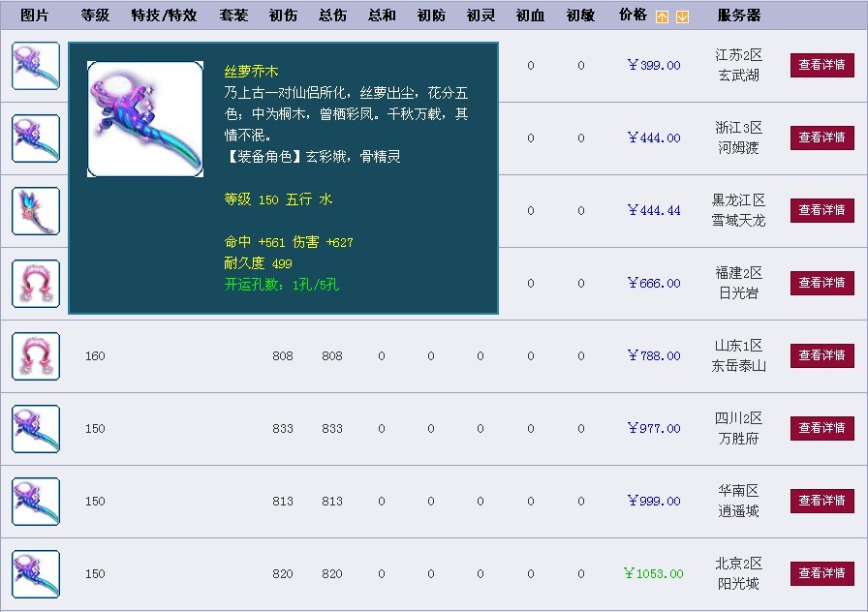Screen dimensions: 868x612
Task: Select price ¥444.00
Action: pyautogui.click(x=654, y=138)
